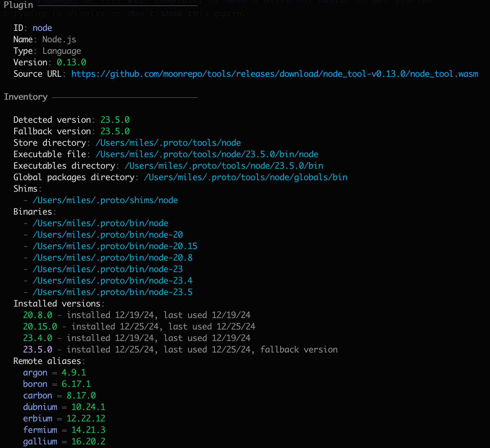Open the .proto/bin/node binary path

click(x=100, y=223)
